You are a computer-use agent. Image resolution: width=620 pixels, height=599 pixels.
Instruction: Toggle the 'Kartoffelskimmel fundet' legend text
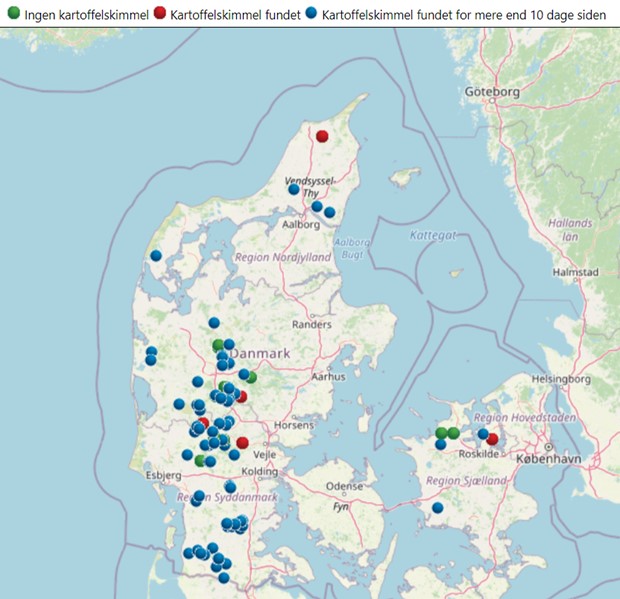[233, 15]
